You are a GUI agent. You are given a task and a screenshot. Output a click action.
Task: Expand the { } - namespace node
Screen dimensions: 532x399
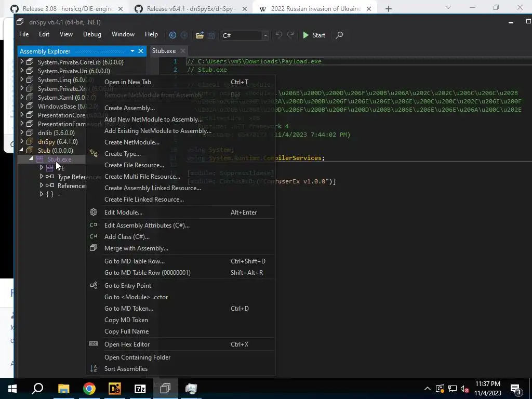coord(42,194)
